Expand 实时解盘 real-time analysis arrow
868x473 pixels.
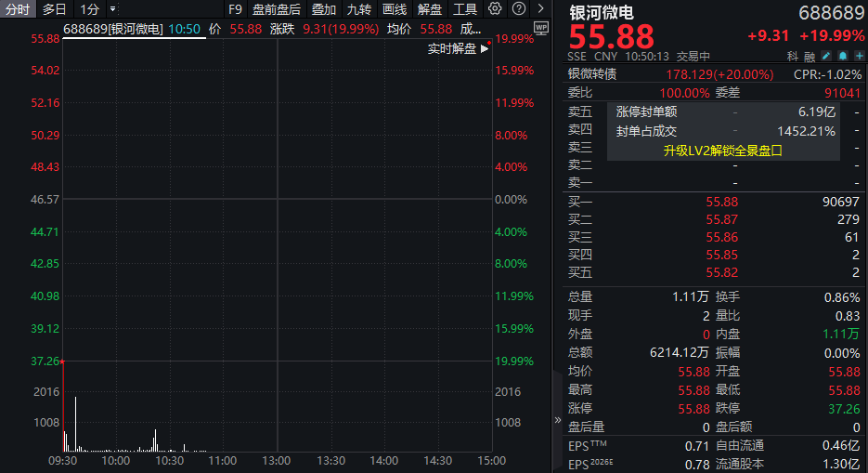point(485,48)
